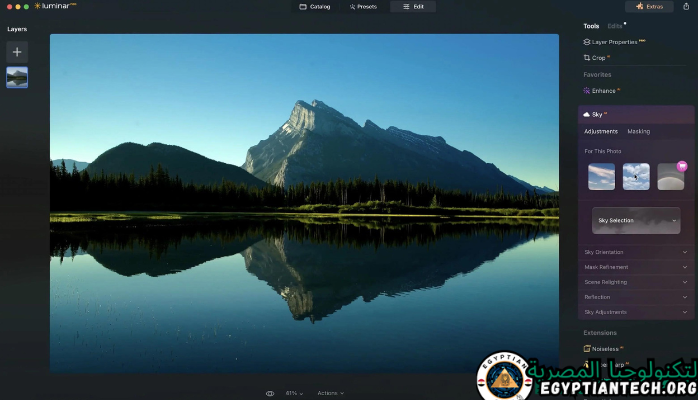Add a new layer with plus button
Viewport: 698px width, 400px height.
coord(17,51)
